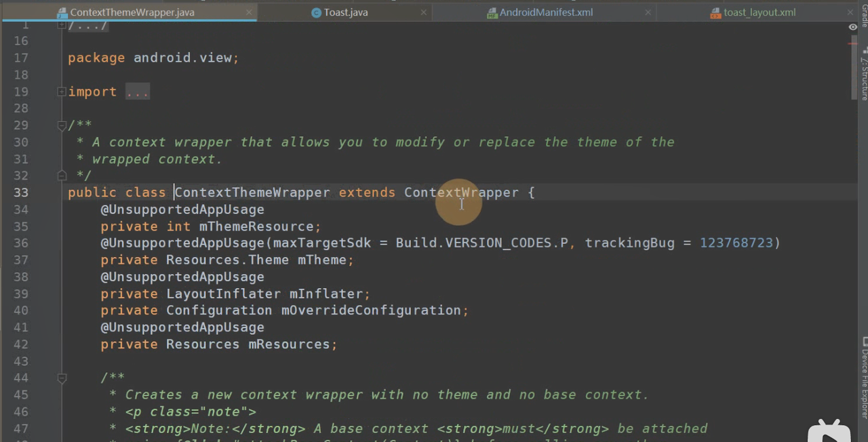Expand the collapsed import statements
The image size is (868, 442).
click(62, 92)
